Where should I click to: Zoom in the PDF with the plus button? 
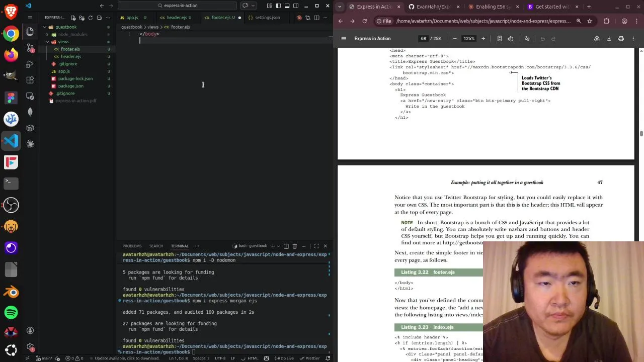pos(483,39)
